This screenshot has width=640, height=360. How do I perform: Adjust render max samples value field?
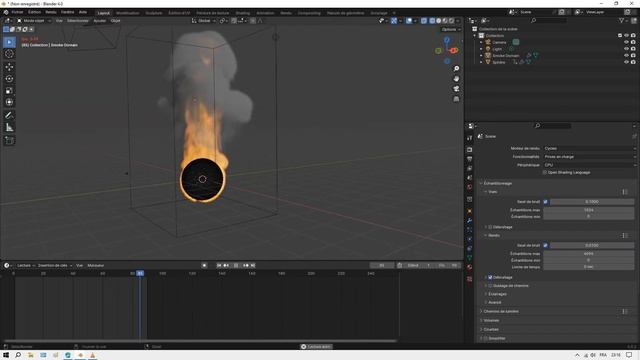click(589, 253)
